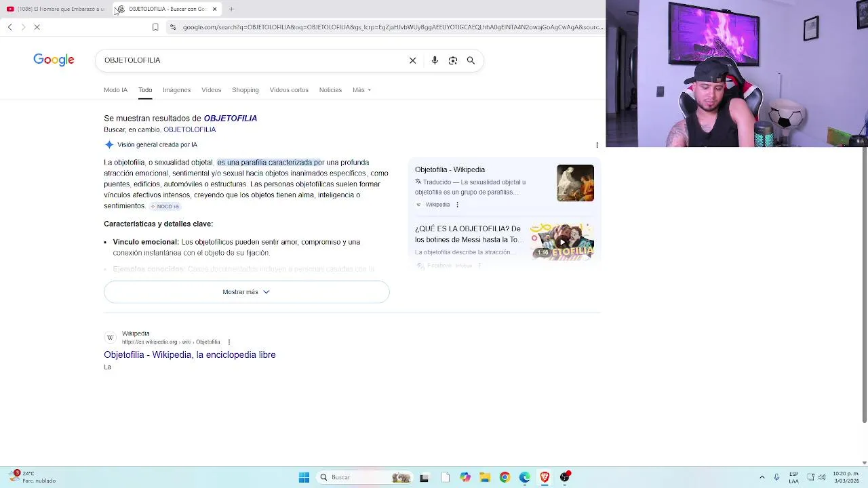Image resolution: width=868 pixels, height=488 pixels.
Task: Show hidden system tray icons chevron
Action: coord(762,477)
